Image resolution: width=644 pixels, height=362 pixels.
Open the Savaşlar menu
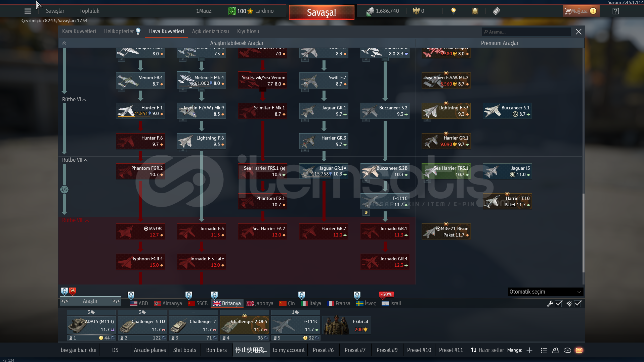[55, 11]
